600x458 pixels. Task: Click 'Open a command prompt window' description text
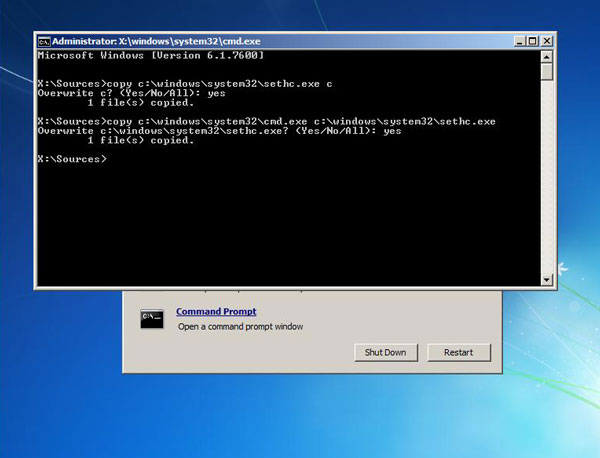[x=240, y=327]
